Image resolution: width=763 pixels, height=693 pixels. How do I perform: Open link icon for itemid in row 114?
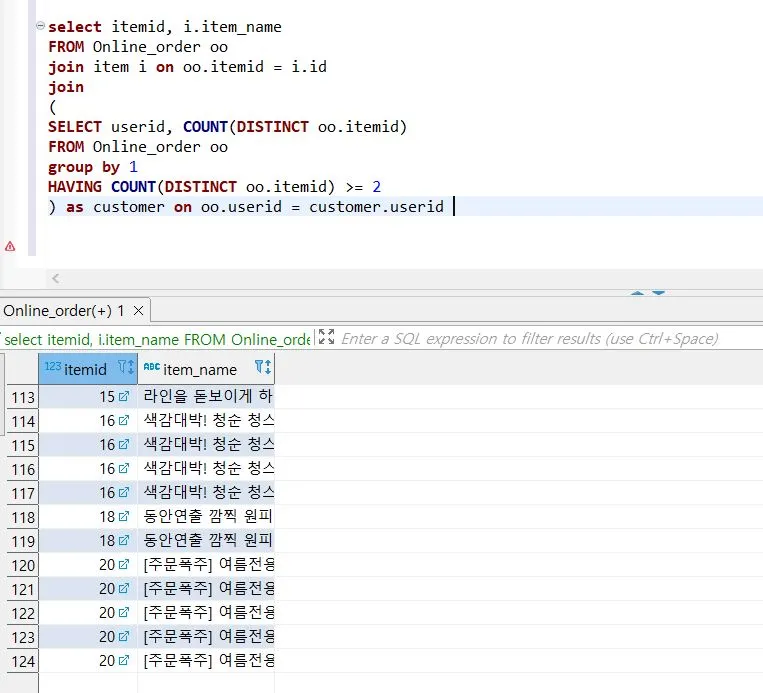click(124, 420)
